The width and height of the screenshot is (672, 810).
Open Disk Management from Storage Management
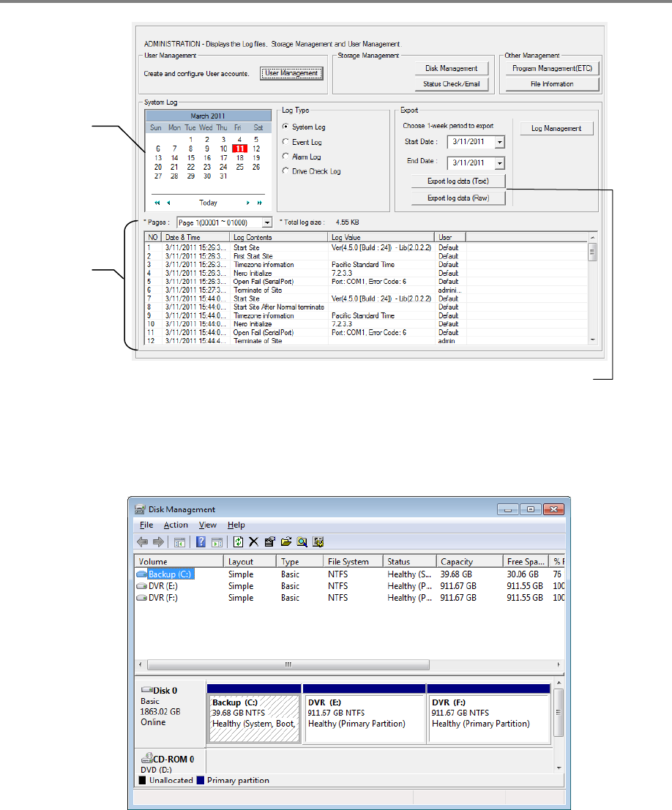point(451,69)
